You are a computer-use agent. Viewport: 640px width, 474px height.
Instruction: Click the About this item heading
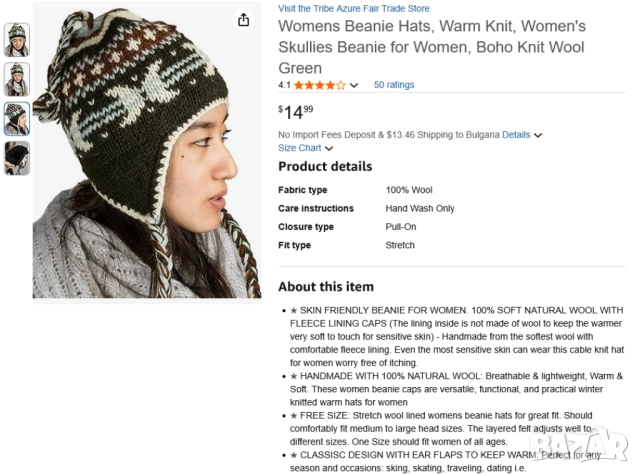[326, 287]
